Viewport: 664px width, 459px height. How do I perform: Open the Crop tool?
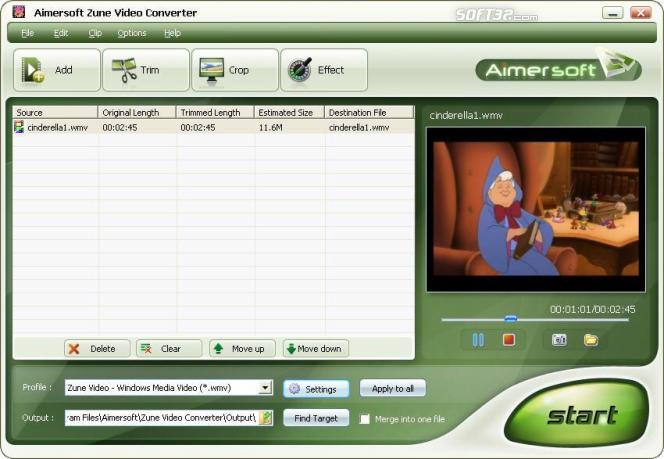tap(235, 70)
